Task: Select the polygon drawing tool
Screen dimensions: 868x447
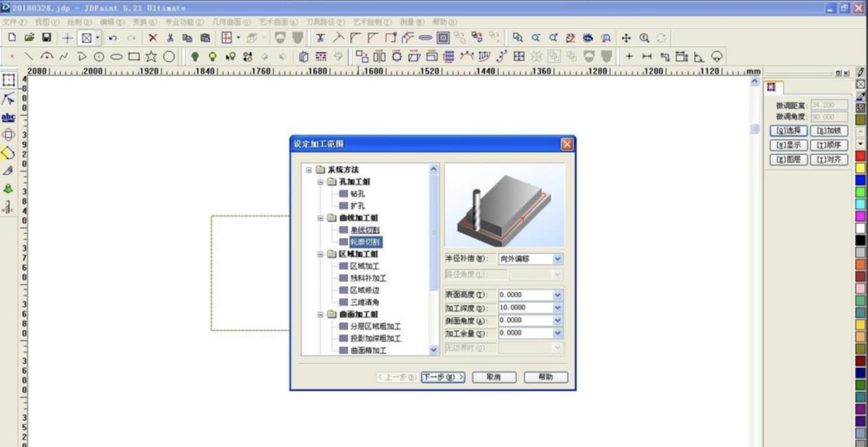Action: (x=169, y=57)
